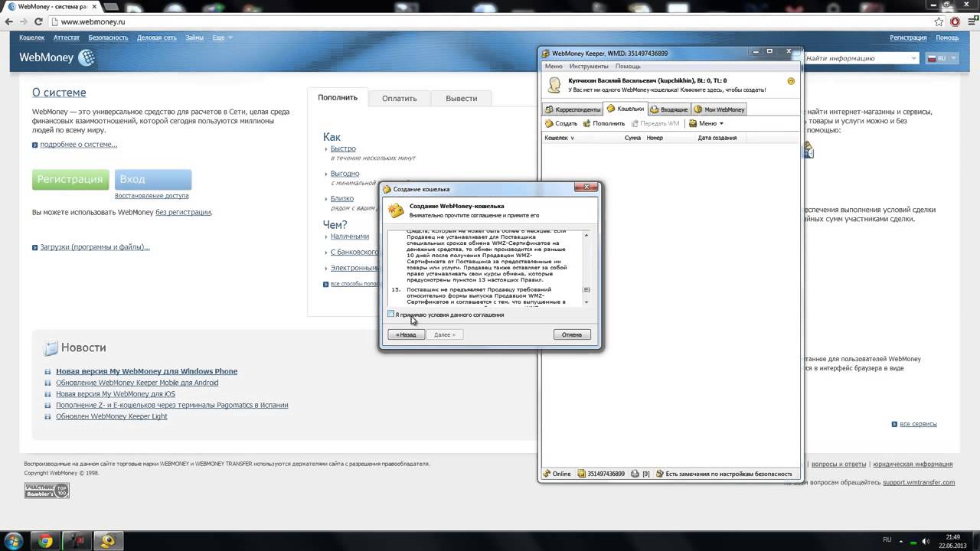Click the «Назад button in wallet creation dialog

[x=406, y=334]
